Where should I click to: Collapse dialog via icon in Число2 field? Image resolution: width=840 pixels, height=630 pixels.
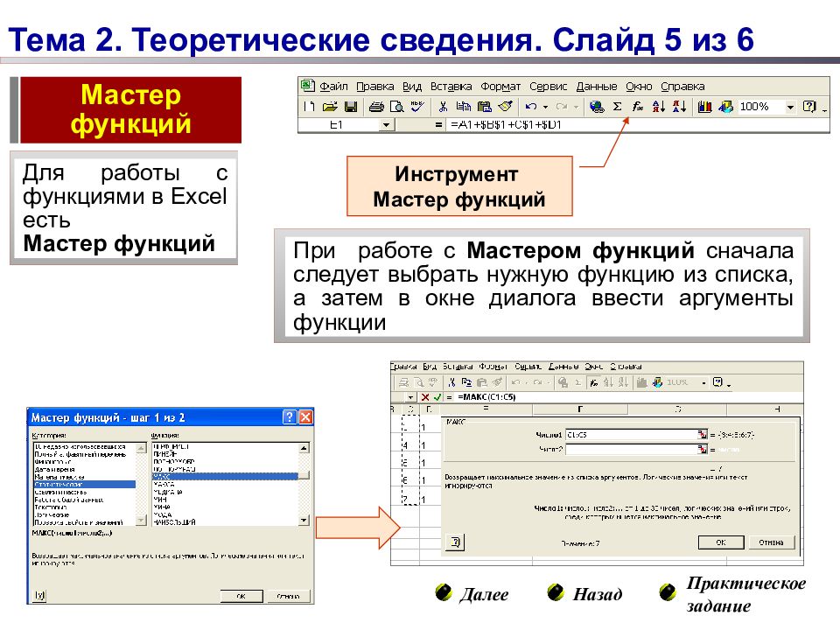(x=703, y=449)
